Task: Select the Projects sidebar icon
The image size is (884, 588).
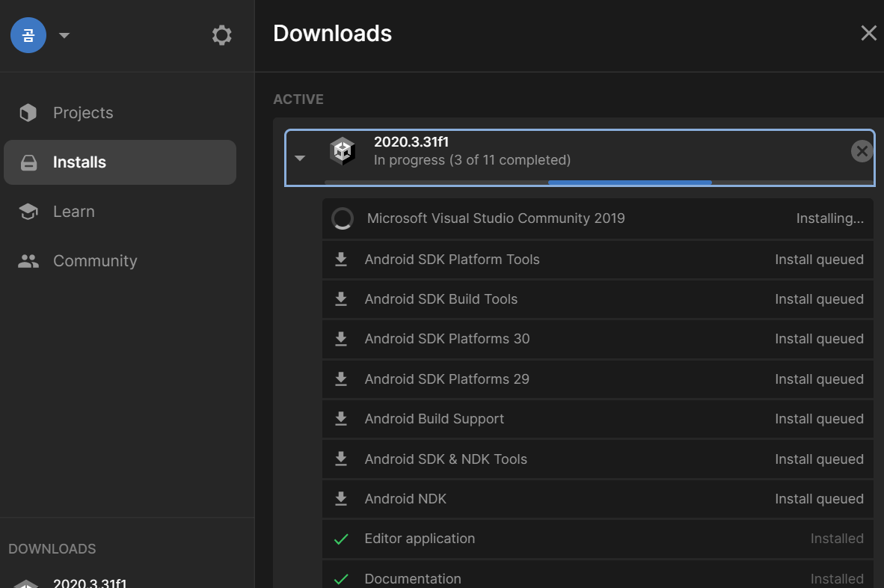Action: click(x=28, y=112)
